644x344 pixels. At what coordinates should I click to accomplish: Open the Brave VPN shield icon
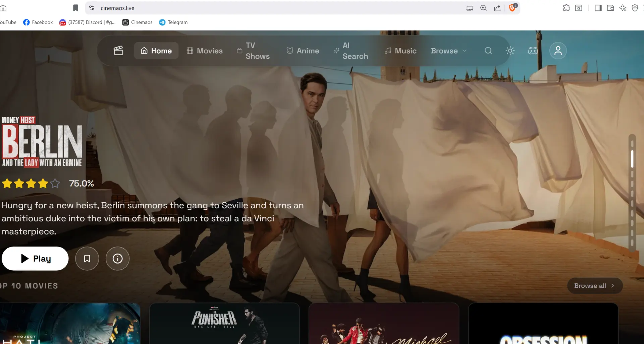[635, 8]
